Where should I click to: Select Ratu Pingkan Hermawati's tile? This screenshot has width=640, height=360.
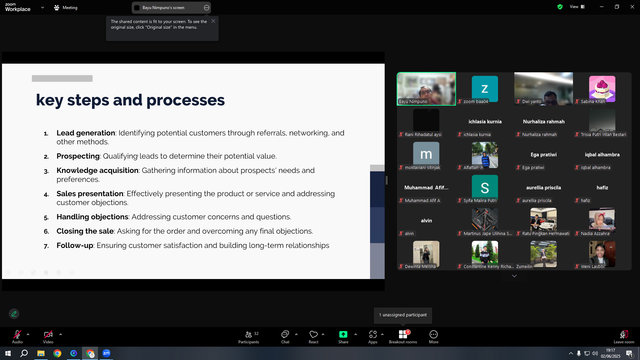pyautogui.click(x=544, y=221)
